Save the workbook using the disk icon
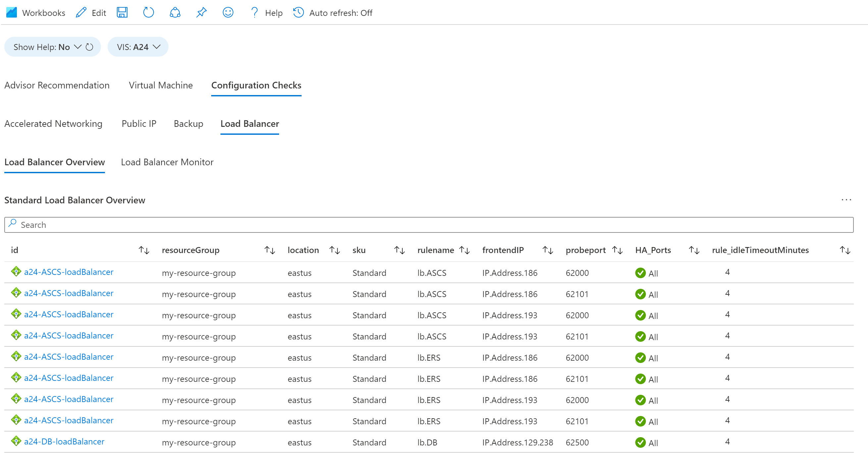The image size is (868, 461). [122, 13]
